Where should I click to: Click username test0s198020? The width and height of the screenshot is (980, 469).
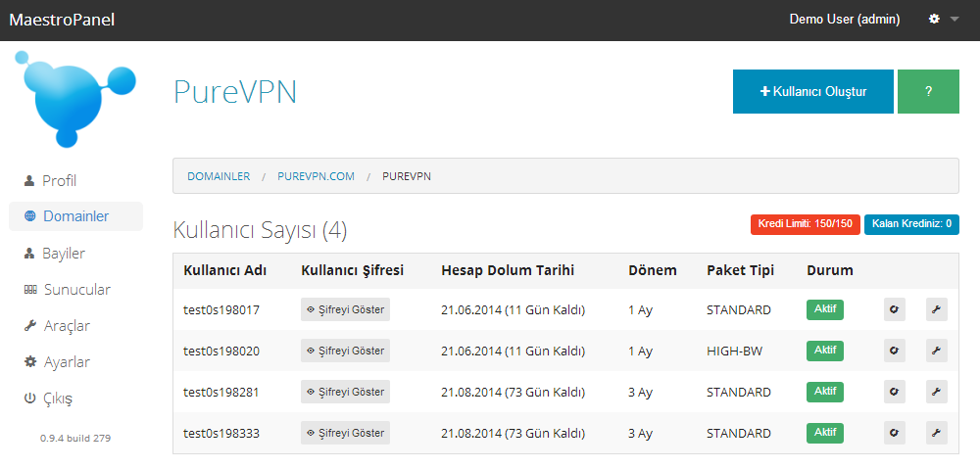(x=221, y=352)
